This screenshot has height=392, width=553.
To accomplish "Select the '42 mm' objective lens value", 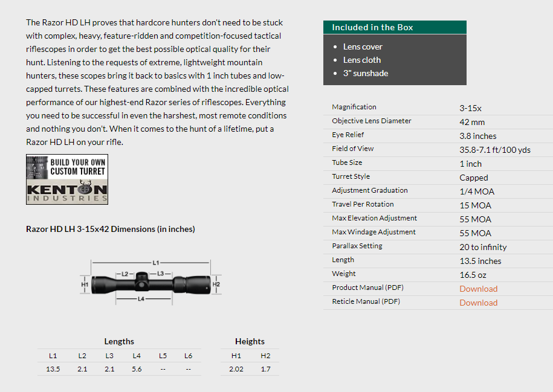I will (472, 123).
